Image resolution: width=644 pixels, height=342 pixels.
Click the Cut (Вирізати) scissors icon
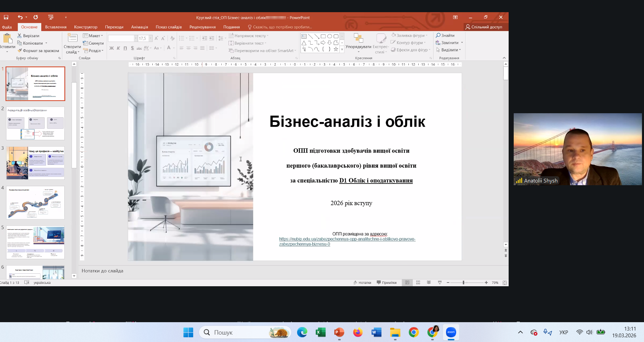pos(20,36)
